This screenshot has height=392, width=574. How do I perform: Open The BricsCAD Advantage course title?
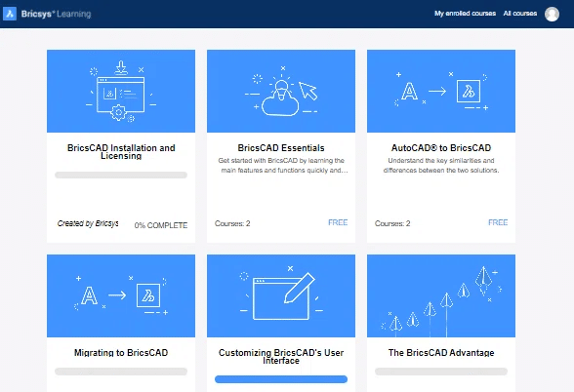coord(441,353)
